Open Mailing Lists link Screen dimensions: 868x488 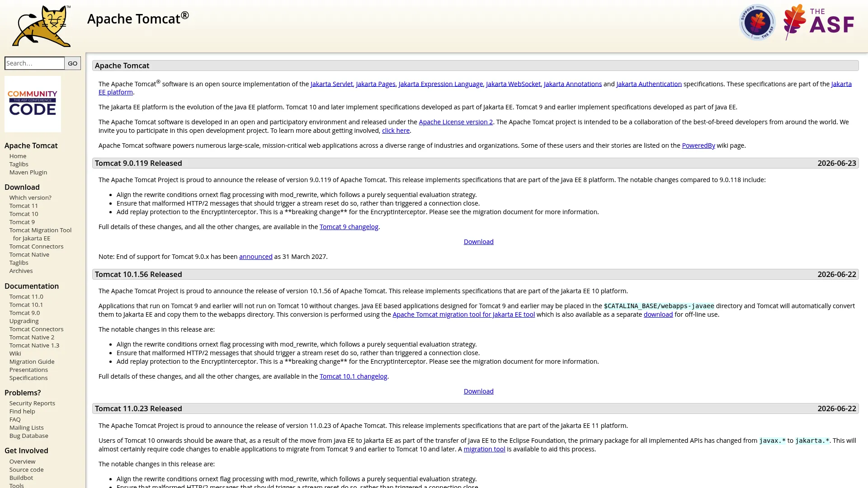tap(27, 427)
